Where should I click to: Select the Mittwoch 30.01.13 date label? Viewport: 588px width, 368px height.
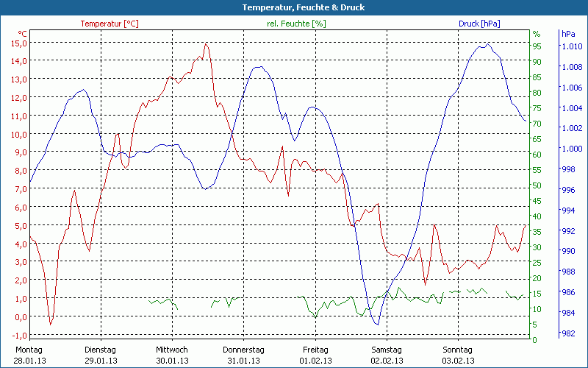pyautogui.click(x=172, y=355)
